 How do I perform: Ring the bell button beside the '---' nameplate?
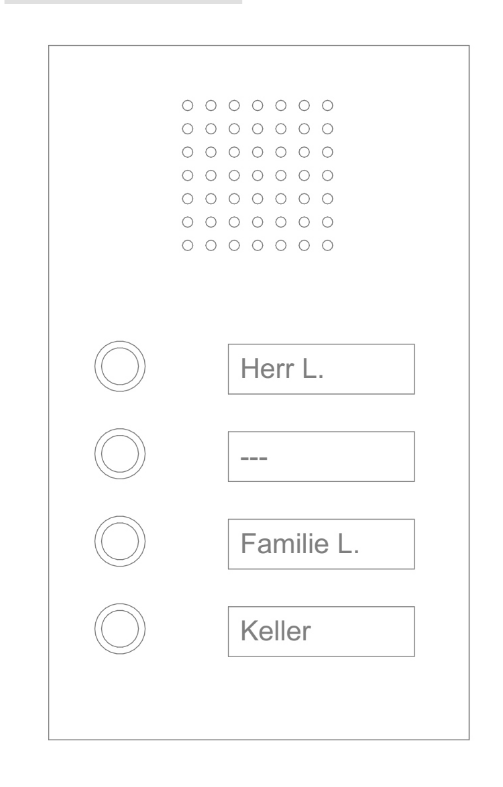coord(120,454)
